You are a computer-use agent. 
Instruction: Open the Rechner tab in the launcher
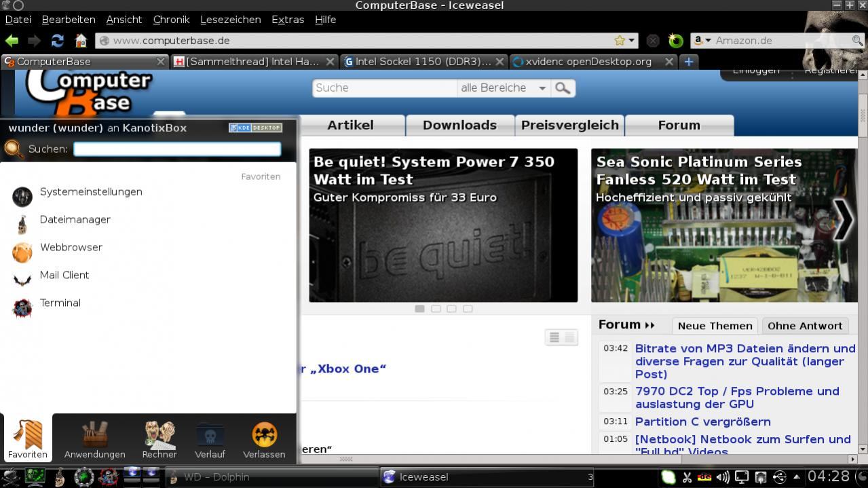pos(159,439)
